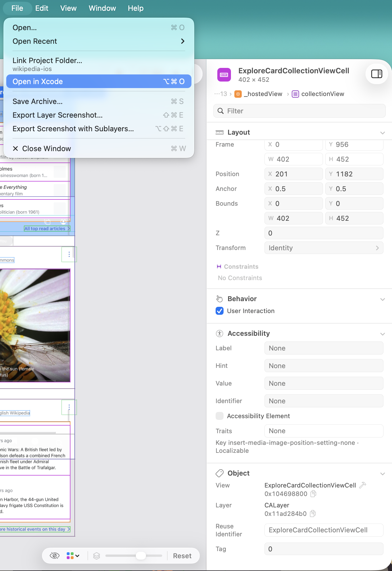Click the Accessibility section icon
The image size is (392, 571).
pos(220,334)
